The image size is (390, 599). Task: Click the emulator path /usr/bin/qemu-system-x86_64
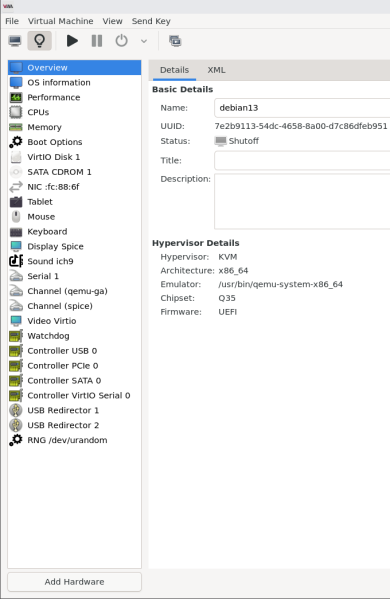tap(280, 284)
